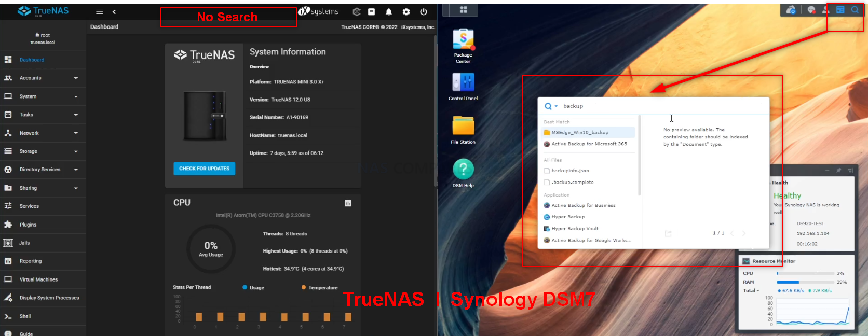This screenshot has height=336, width=868.
Task: Click the DSM cloud upload status icon
Action: click(x=791, y=10)
